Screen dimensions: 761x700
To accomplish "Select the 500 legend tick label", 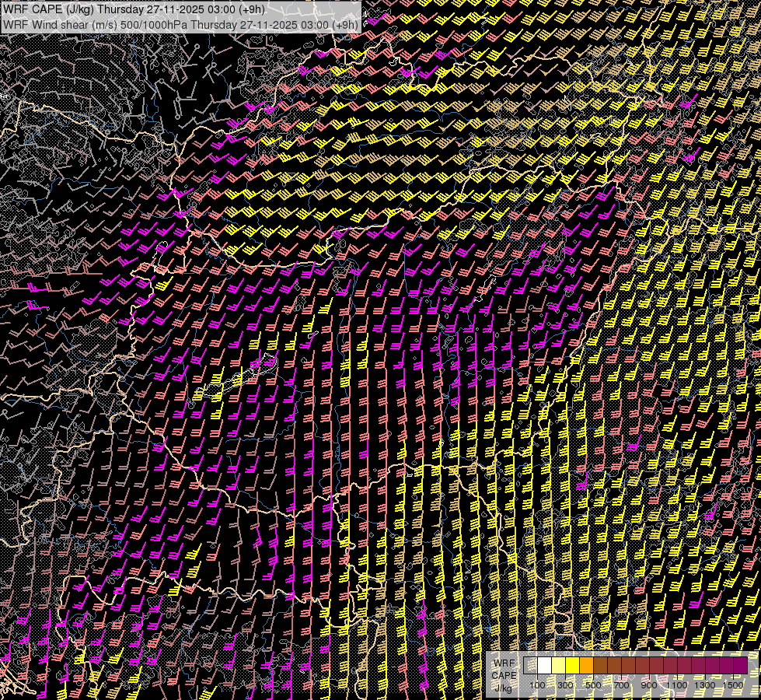I will (x=593, y=684).
